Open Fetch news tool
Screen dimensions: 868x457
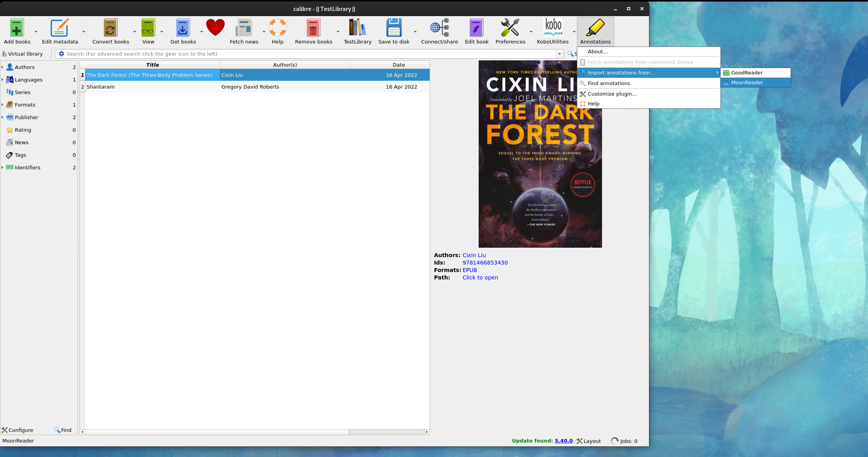[244, 28]
